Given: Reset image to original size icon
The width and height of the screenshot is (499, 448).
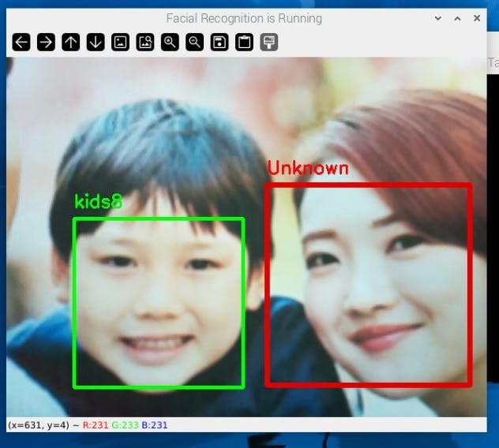Looking at the screenshot, I should 120,43.
